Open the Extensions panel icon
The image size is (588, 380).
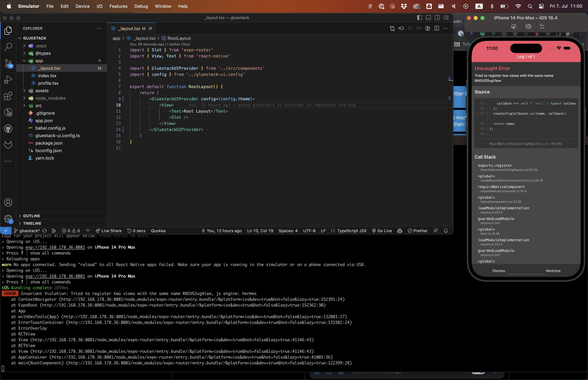[8, 96]
